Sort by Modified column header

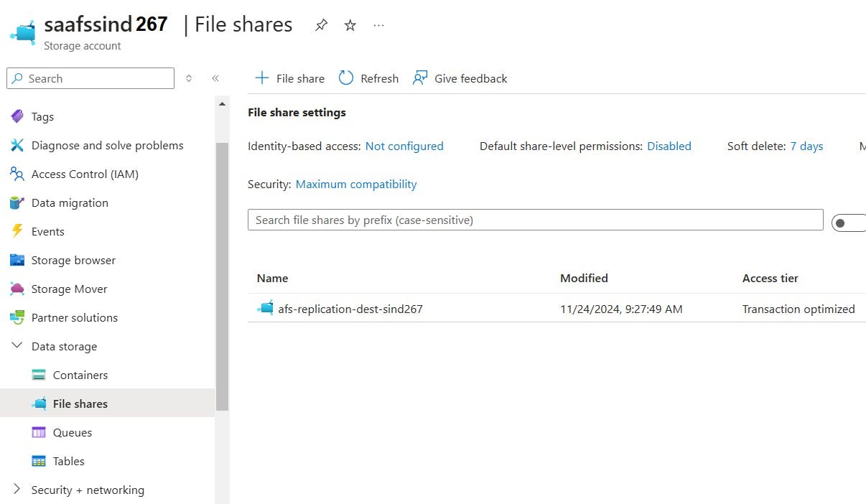click(584, 278)
